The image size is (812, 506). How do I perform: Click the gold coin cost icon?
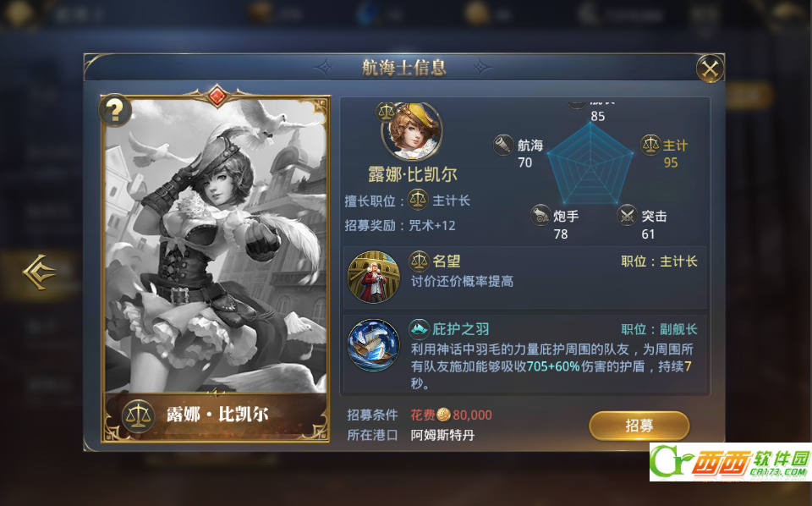click(443, 415)
